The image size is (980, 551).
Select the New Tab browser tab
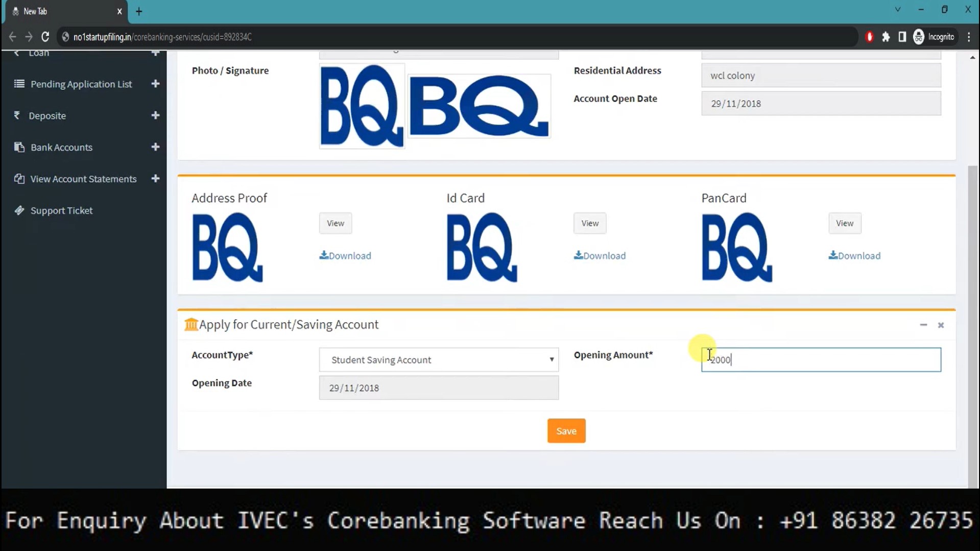(66, 11)
